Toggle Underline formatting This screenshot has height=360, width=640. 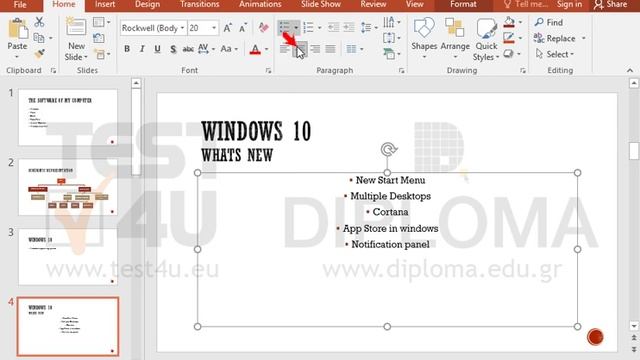[158, 49]
